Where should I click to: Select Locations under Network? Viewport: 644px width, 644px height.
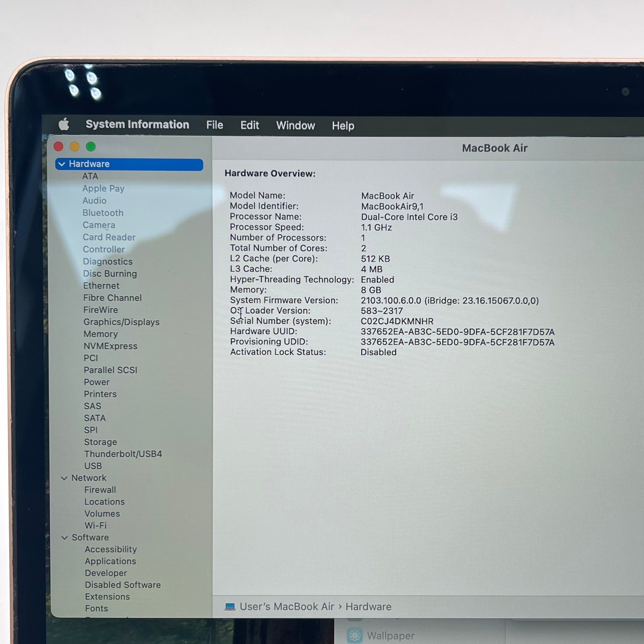[104, 502]
